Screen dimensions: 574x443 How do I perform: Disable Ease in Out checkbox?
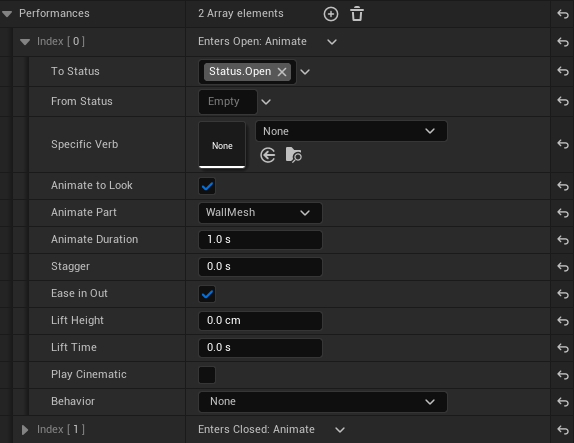207,294
